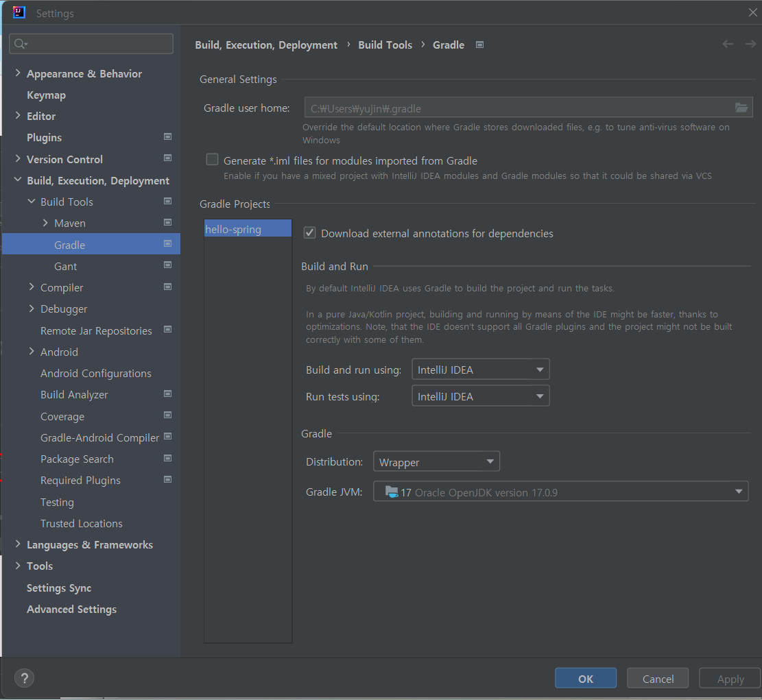Viewport: 762px width, 700px height.
Task: Click the JDK folder icon in Gradle JVM
Action: tap(392, 492)
